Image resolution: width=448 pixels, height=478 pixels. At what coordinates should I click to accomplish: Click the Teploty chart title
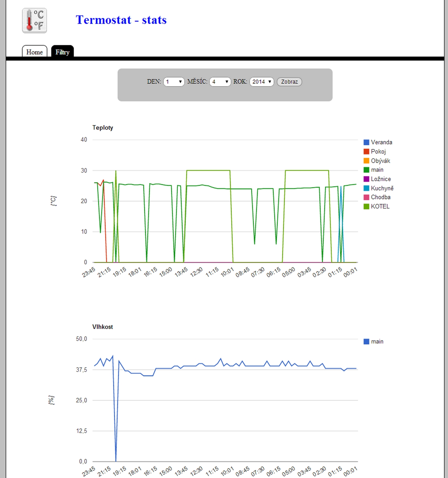(x=103, y=128)
